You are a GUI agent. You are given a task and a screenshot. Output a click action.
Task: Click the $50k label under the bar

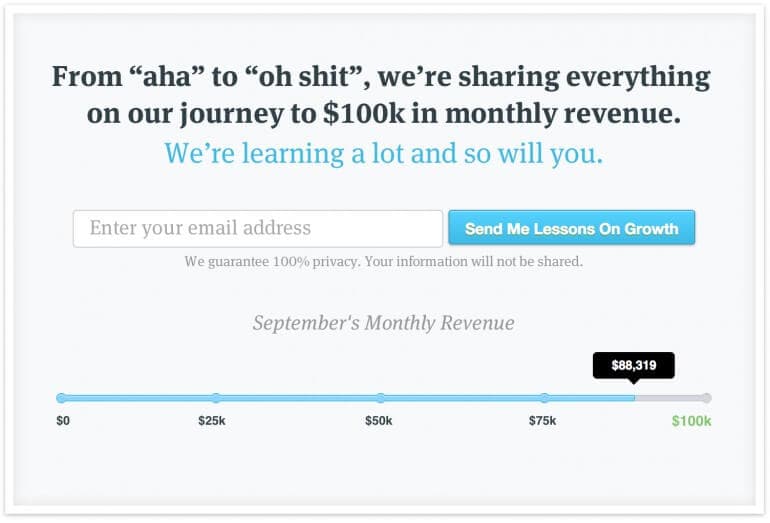(379, 421)
